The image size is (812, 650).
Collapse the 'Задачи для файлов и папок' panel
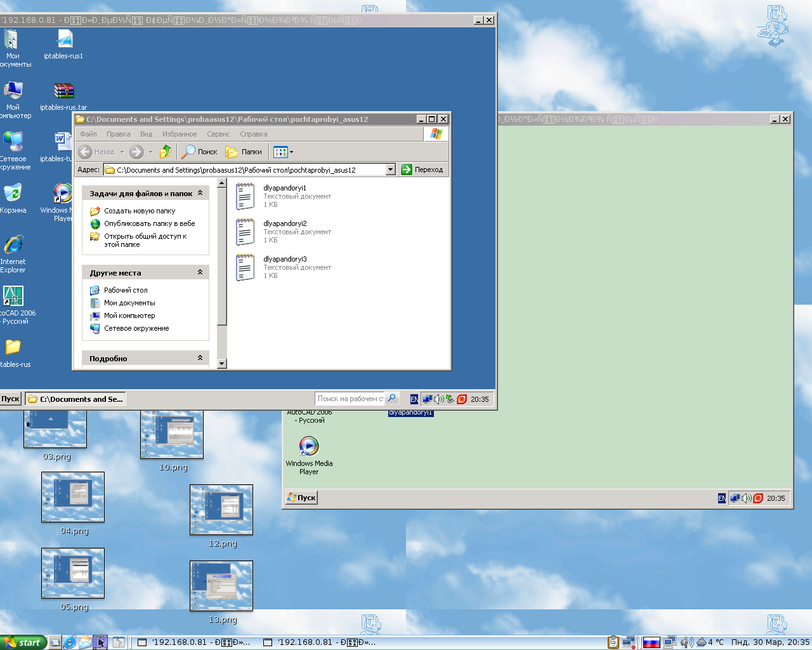(200, 193)
